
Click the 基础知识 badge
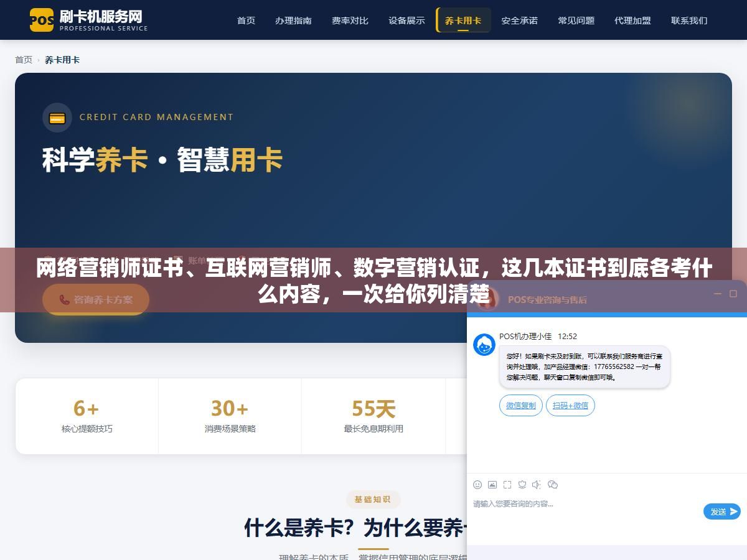[373, 499]
